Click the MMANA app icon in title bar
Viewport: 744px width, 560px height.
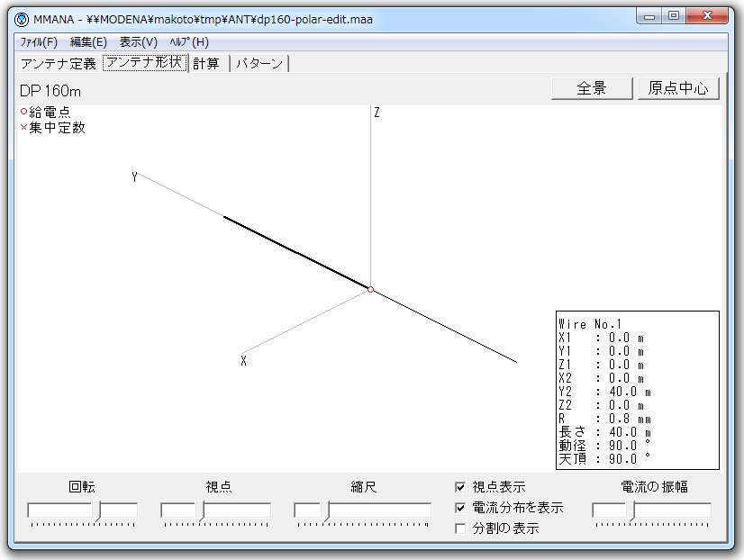(22, 19)
